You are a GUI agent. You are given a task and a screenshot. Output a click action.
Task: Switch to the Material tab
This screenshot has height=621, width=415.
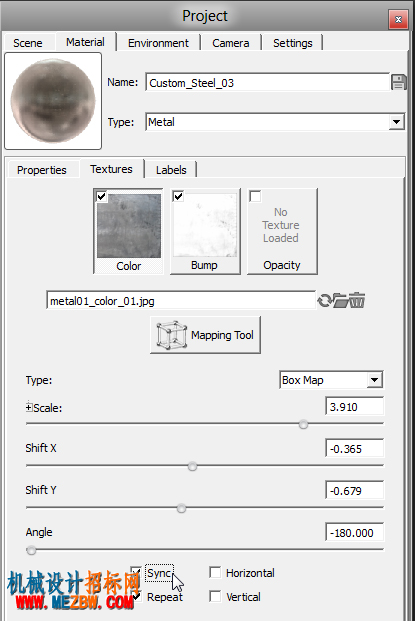[x=85, y=42]
